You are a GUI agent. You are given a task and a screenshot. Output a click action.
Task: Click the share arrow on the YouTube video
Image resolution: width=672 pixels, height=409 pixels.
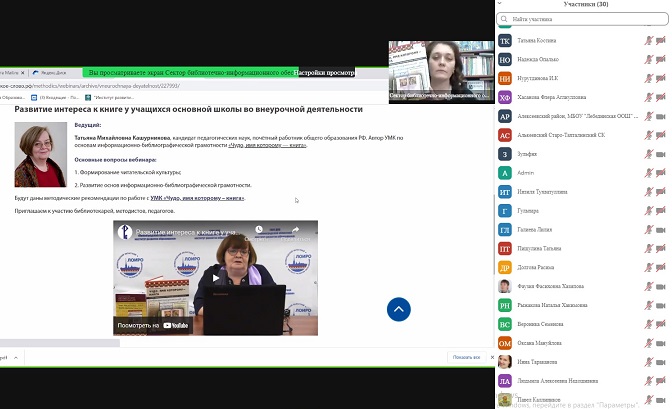[295, 230]
